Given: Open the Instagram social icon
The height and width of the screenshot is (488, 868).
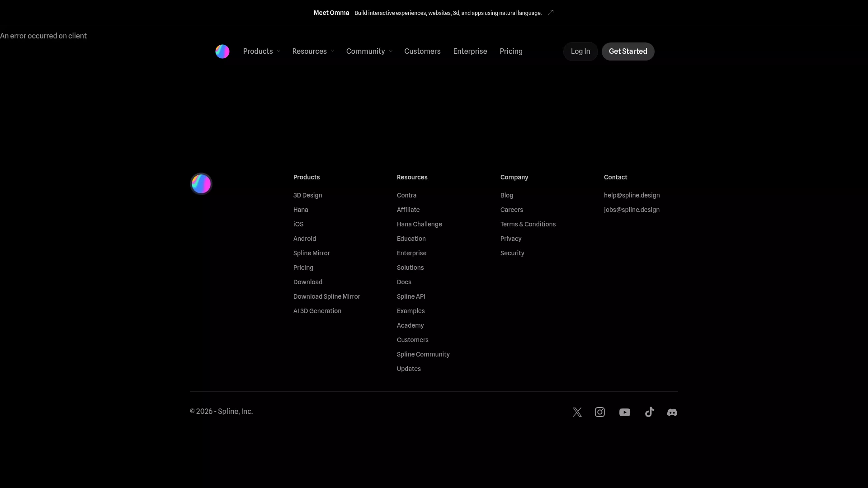Looking at the screenshot, I should click(x=600, y=412).
